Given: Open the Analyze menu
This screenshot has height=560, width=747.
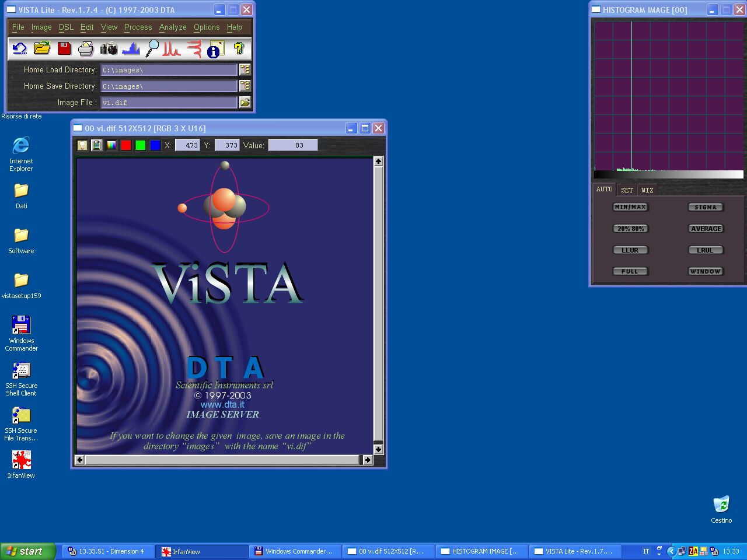Looking at the screenshot, I should click(173, 27).
